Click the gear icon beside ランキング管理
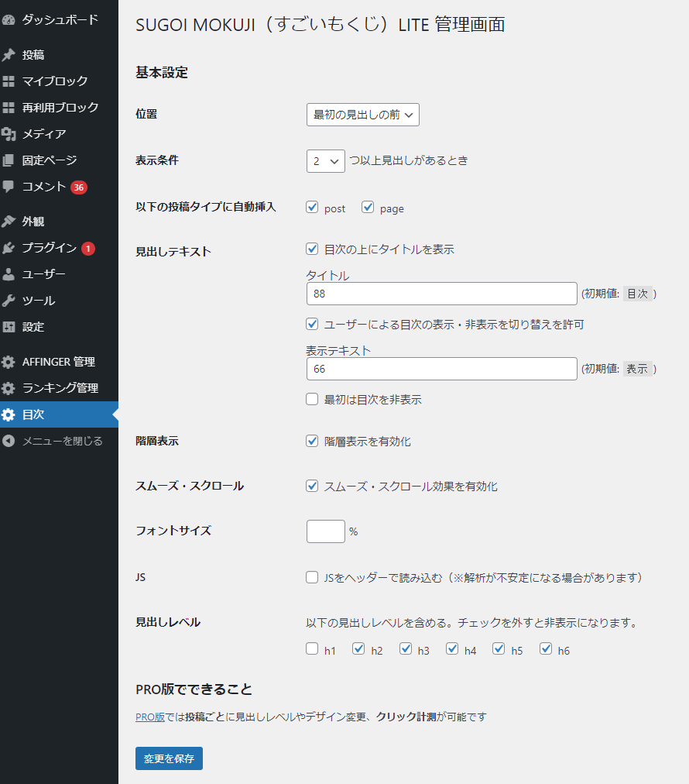 pos(9,388)
